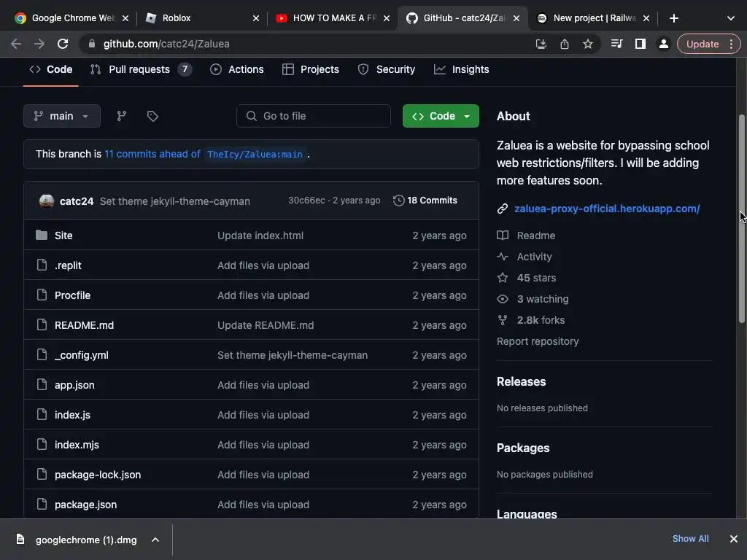Bookmark this page with the star icon
Viewport: 747px width, 560px height.
[588, 44]
